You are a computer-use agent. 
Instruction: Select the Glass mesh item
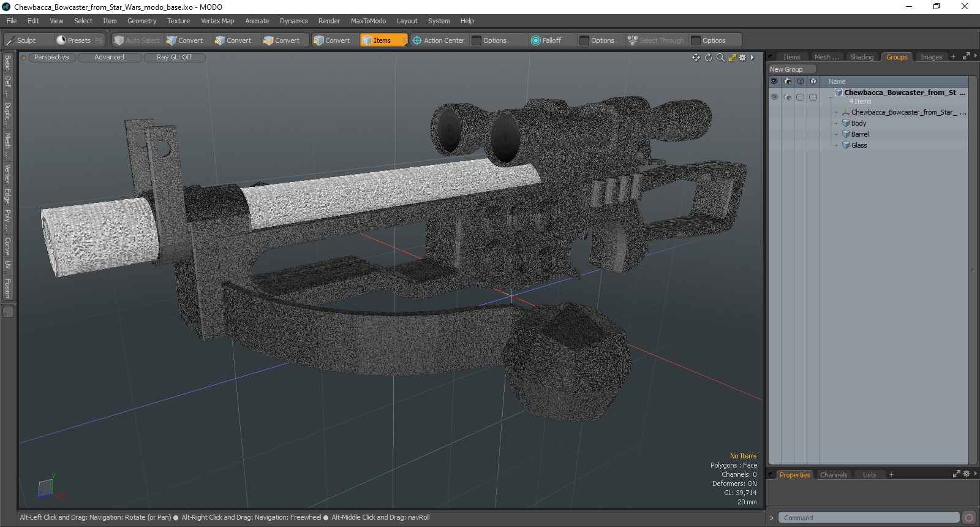(859, 145)
